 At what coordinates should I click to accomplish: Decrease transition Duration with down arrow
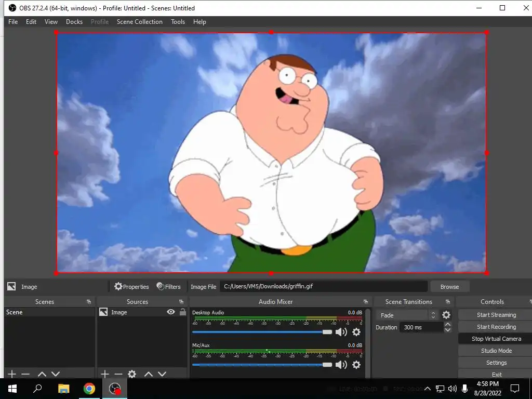click(447, 330)
